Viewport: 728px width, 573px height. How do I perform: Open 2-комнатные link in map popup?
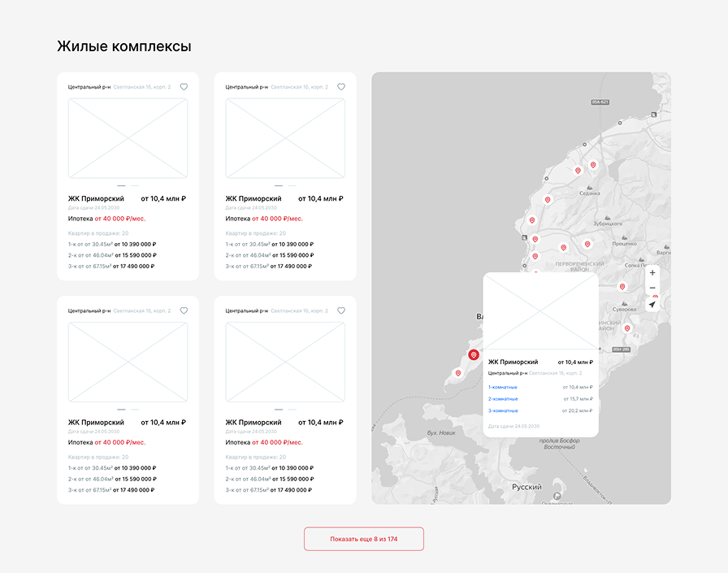pos(502,399)
